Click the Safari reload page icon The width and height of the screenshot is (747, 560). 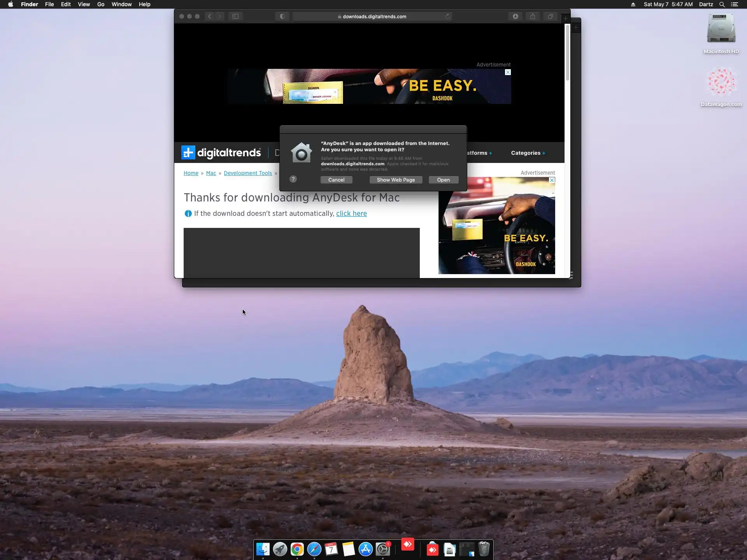(x=447, y=16)
